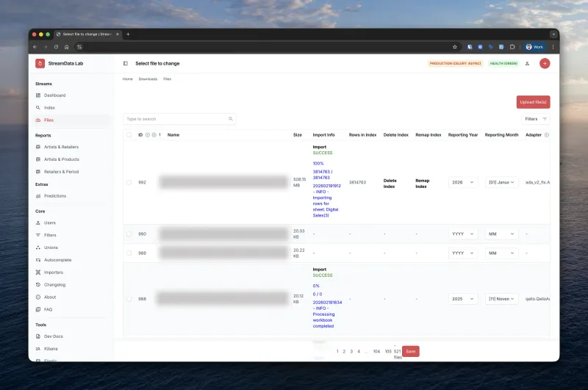Go to Predictions under Extras

click(x=55, y=196)
